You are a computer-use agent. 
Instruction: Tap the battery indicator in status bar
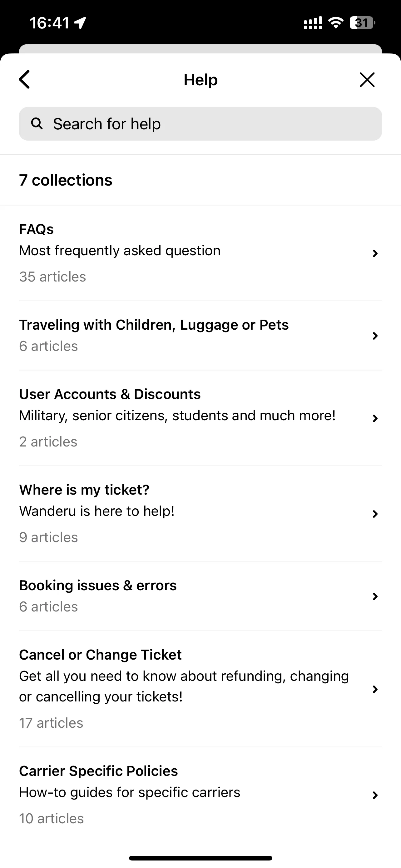(x=362, y=22)
